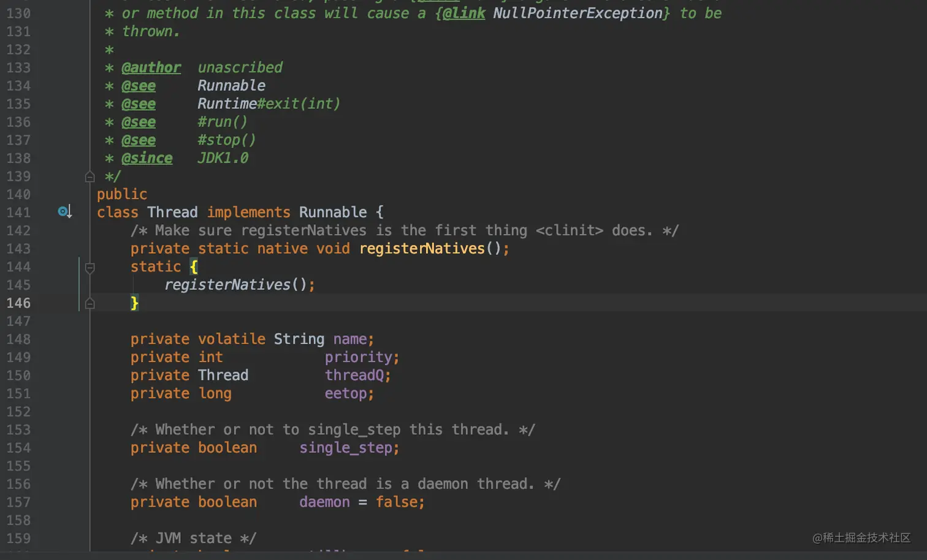The width and height of the screenshot is (927, 560).
Task: Click the class name Thread on line 141
Action: [x=172, y=212]
